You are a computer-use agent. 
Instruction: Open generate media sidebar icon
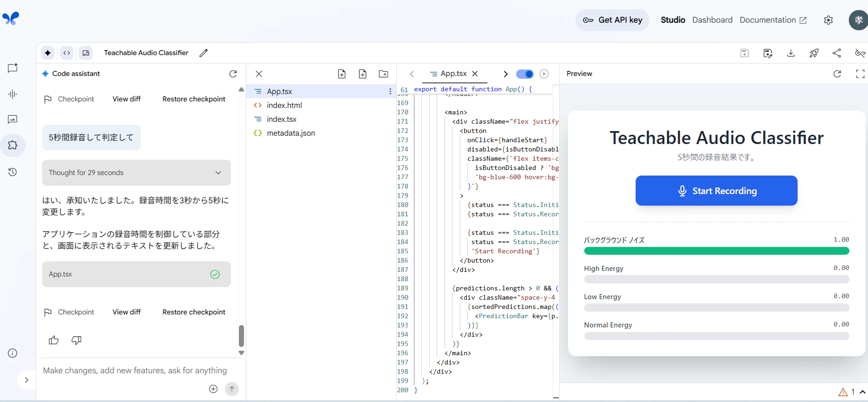point(12,119)
